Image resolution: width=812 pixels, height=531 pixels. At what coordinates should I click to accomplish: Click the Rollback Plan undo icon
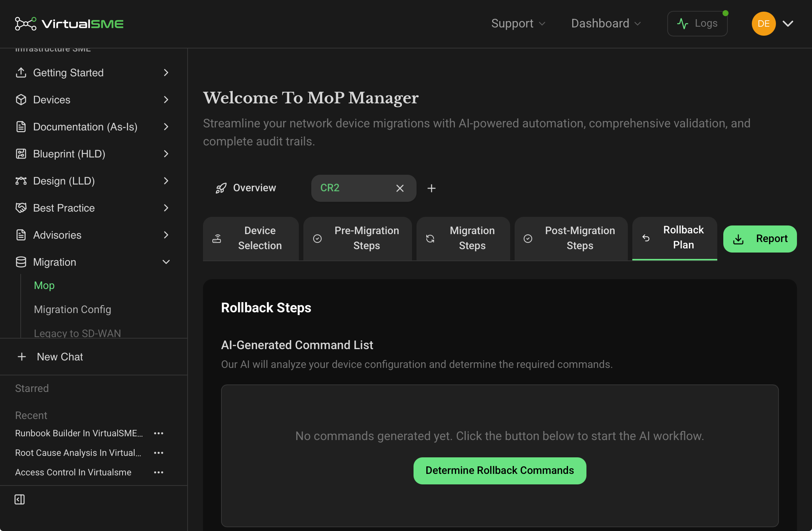tap(646, 238)
